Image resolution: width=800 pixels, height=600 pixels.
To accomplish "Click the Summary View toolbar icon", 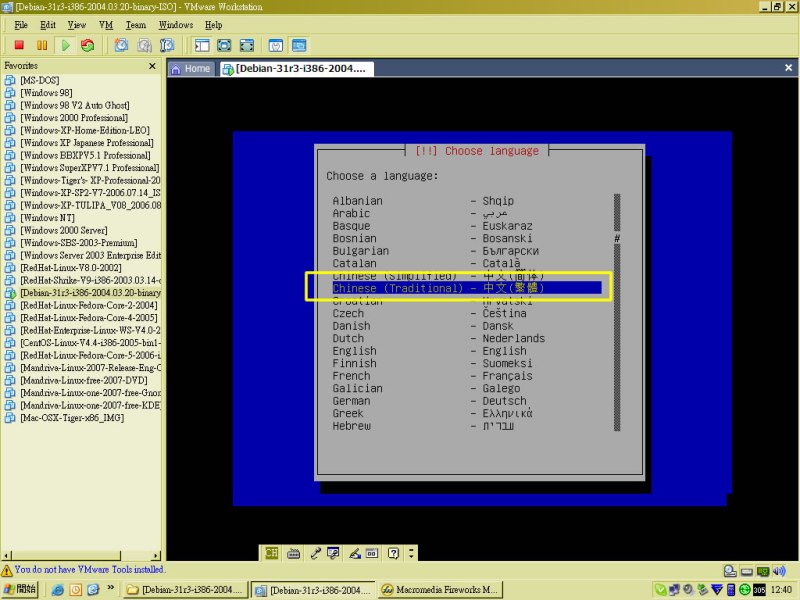I will [276, 45].
